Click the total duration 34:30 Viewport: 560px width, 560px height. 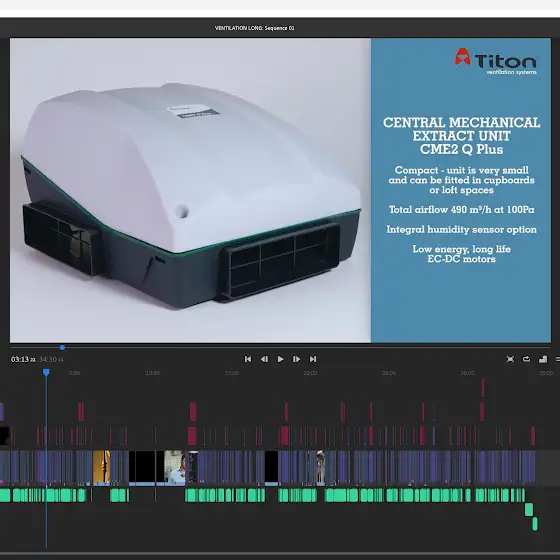tap(51, 359)
